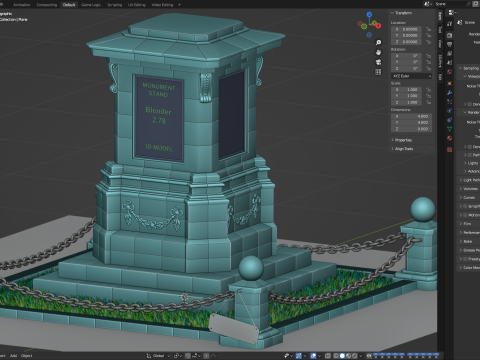480x360 pixels.
Task: Click the pan hand viewport icon
Action: [x=378, y=52]
